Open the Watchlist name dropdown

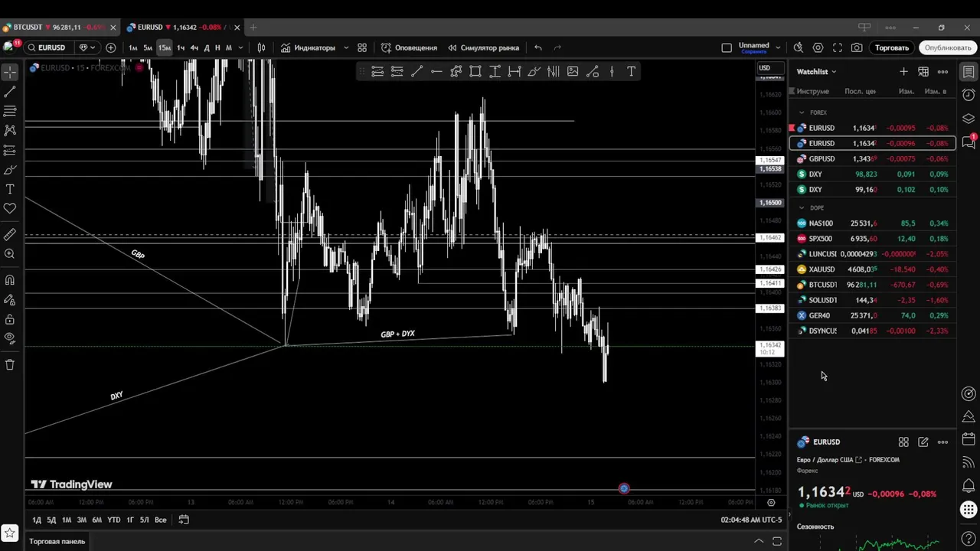[816, 72]
